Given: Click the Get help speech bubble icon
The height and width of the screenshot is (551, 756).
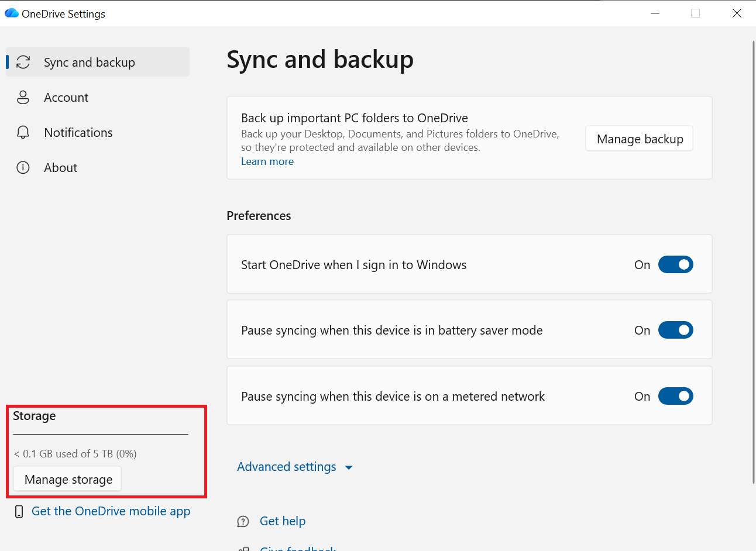Looking at the screenshot, I should (243, 521).
